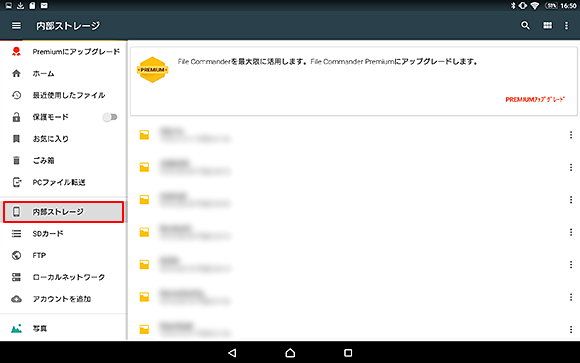
Task: Open the second folder icon in list
Action: click(144, 167)
